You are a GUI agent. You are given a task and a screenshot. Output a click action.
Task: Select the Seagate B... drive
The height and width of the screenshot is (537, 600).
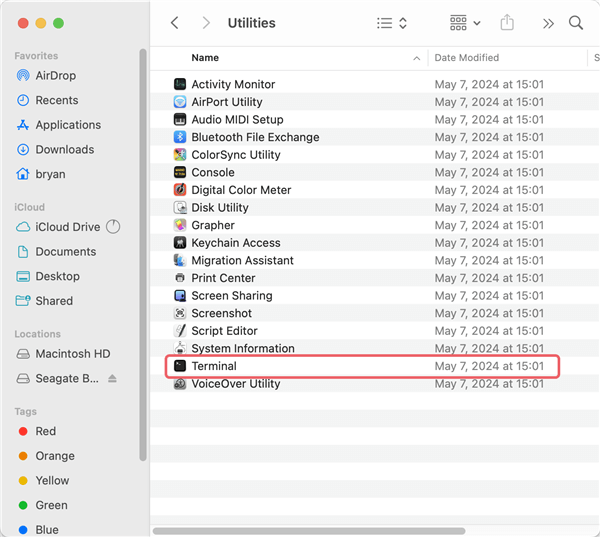[x=58, y=378]
